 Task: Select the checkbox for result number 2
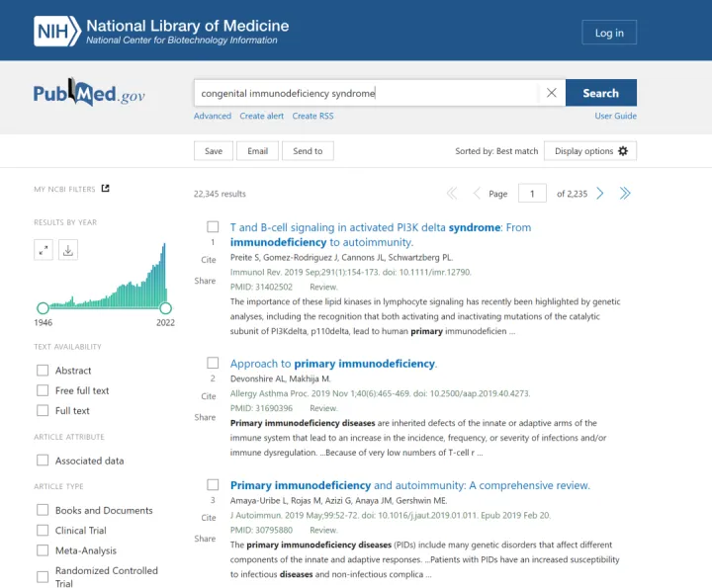click(x=213, y=363)
